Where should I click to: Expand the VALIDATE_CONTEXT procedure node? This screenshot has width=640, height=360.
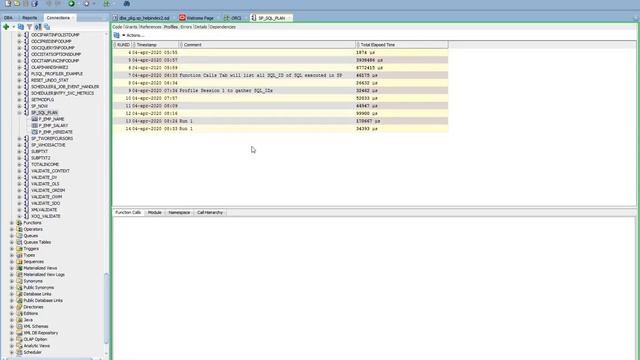click(19, 171)
